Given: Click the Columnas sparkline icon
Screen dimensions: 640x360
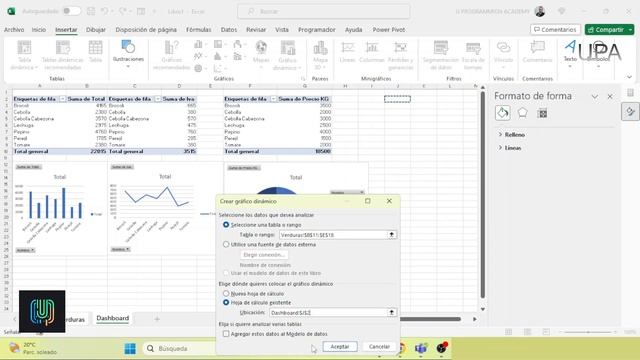Looking at the screenshot, I should 372,51.
